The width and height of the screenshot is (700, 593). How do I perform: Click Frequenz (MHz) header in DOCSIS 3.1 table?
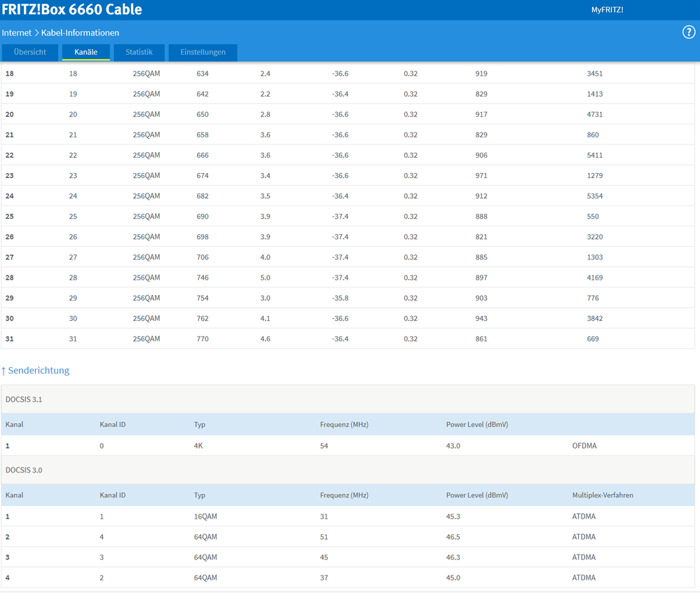(344, 425)
